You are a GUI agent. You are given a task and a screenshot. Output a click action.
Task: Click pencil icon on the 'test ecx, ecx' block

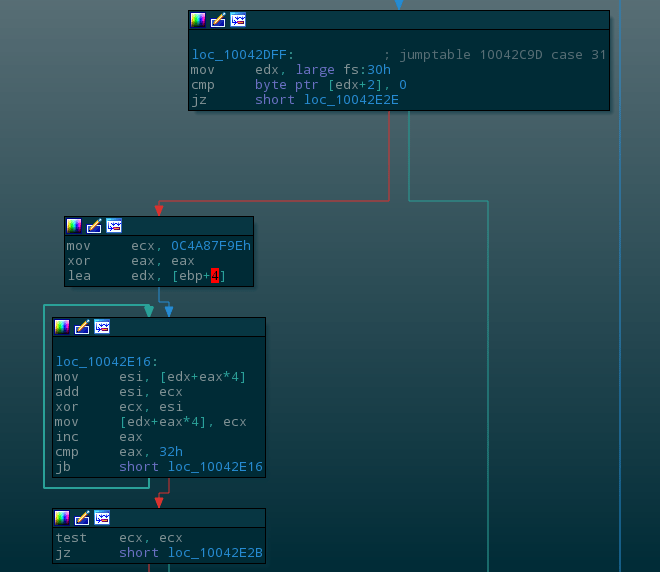(82, 518)
